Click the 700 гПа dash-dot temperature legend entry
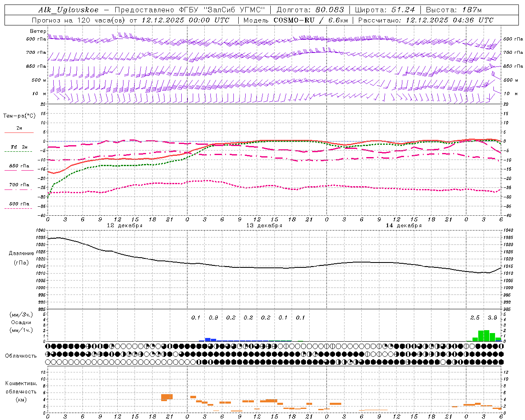This screenshot has height=420, width=525. [19, 185]
